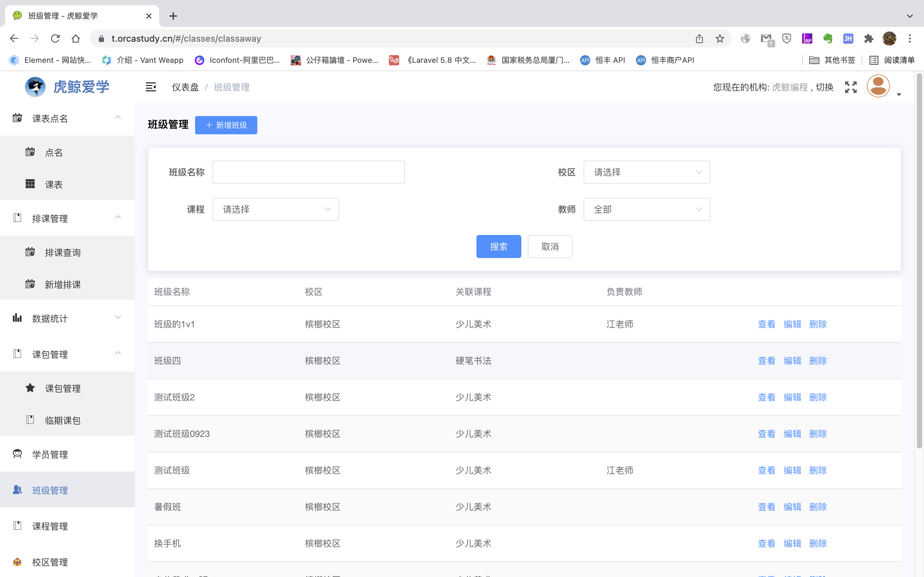The width and height of the screenshot is (924, 577).
Task: Open the Evernote extension icon
Action: point(827,38)
